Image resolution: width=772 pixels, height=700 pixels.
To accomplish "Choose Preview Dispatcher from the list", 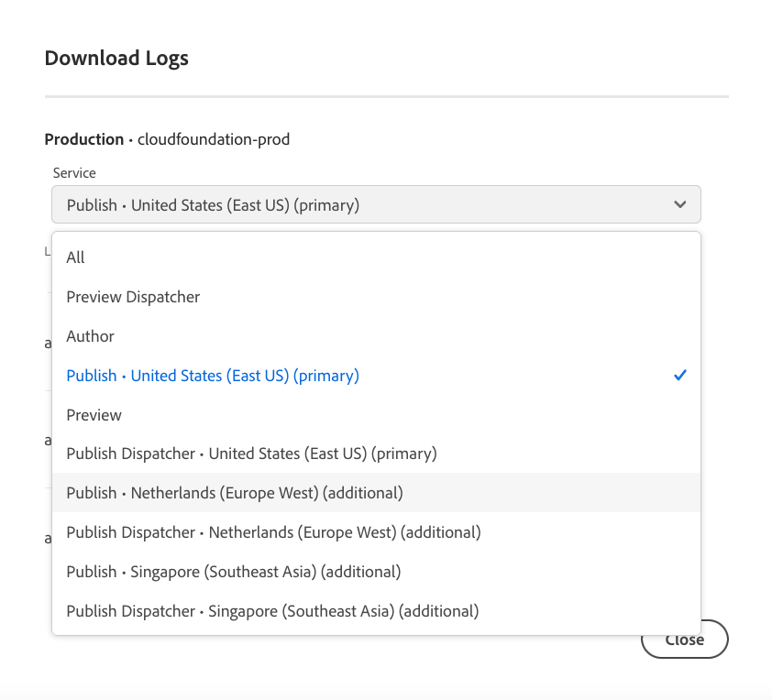I will pos(133,297).
